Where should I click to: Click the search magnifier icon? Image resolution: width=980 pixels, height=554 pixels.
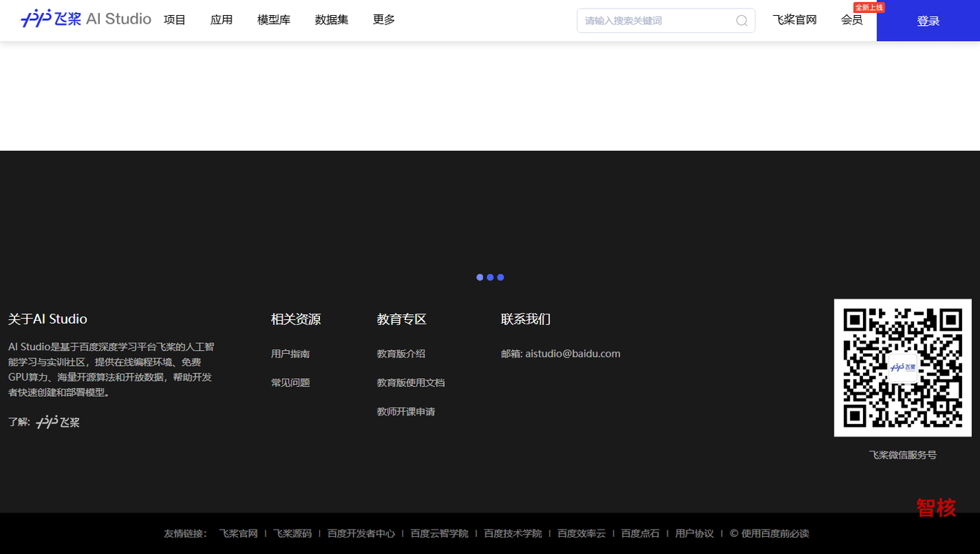pyautogui.click(x=742, y=21)
